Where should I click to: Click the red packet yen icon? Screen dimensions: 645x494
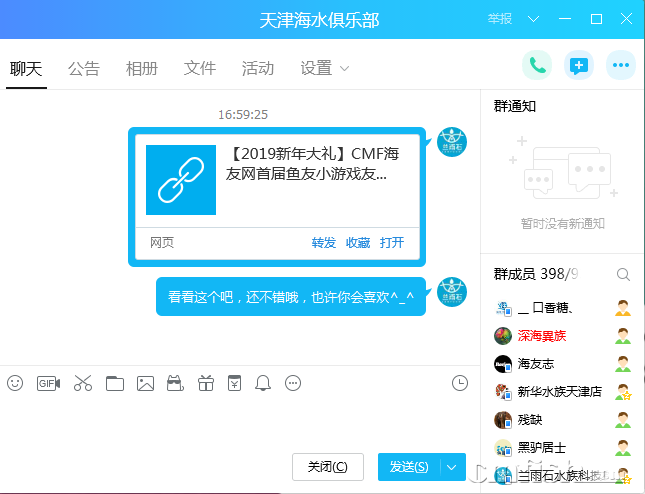[234, 383]
